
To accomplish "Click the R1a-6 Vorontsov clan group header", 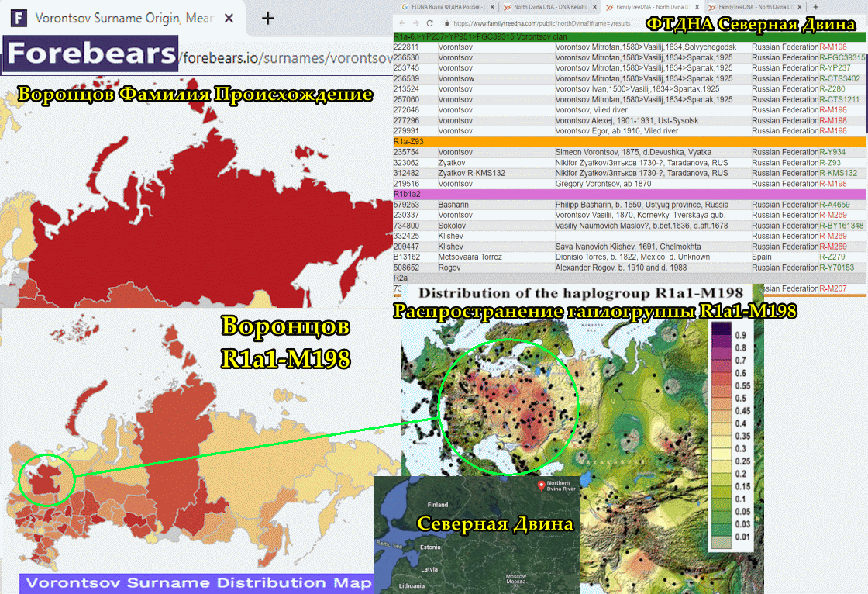I will tap(629, 36).
